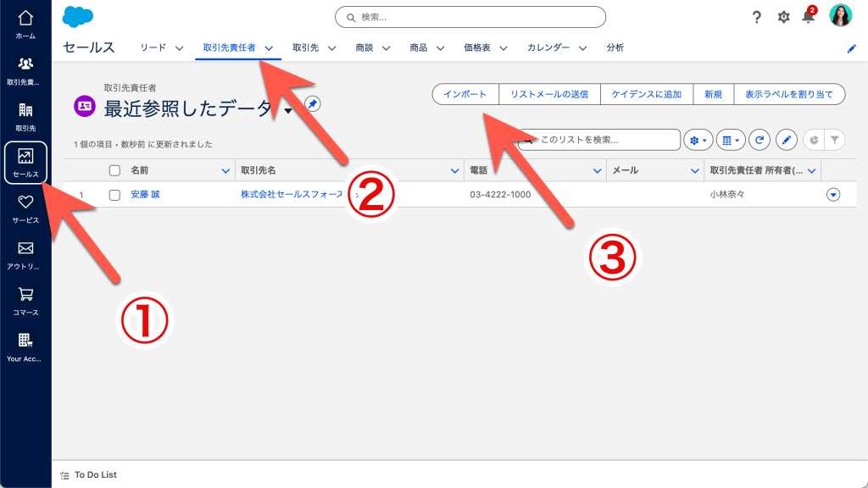Viewport: 868px width, 488px height.
Task: Click 表示ラベルを割り当て button
Action: tap(789, 94)
